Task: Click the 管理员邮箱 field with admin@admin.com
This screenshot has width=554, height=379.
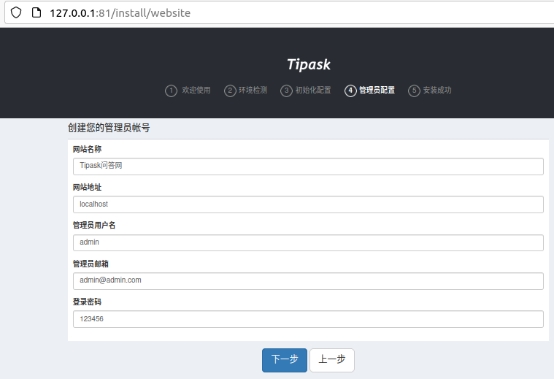Action: (x=308, y=281)
